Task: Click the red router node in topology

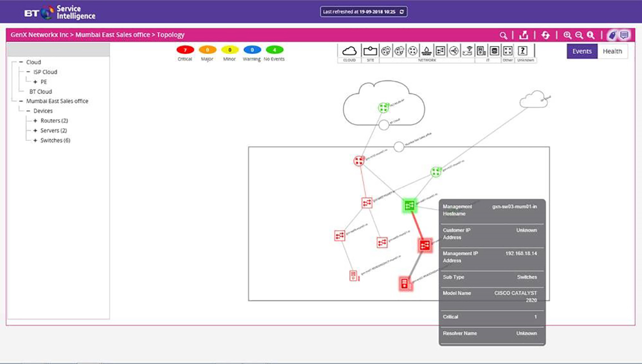Action: point(359,161)
